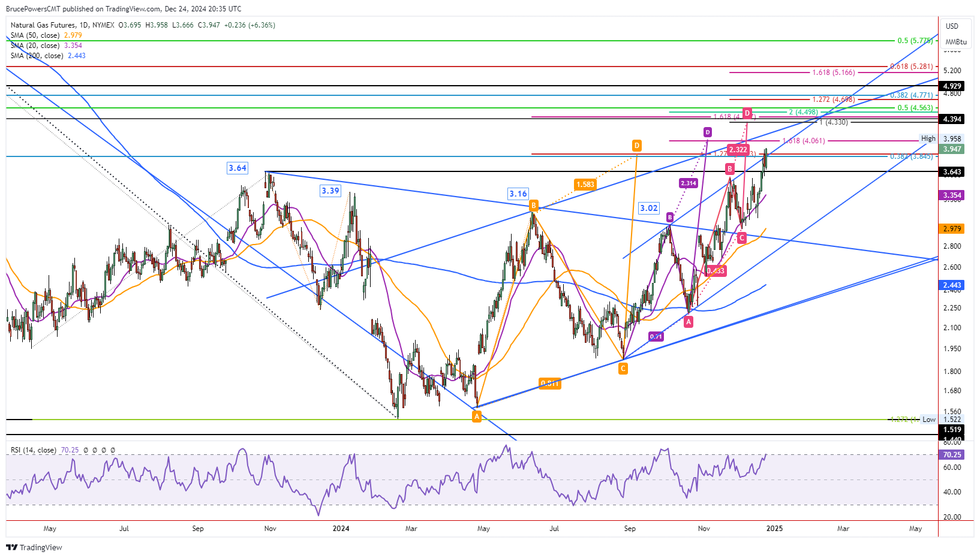Click the 2025 label on time axis
This screenshot has width=980, height=558.
[774, 529]
